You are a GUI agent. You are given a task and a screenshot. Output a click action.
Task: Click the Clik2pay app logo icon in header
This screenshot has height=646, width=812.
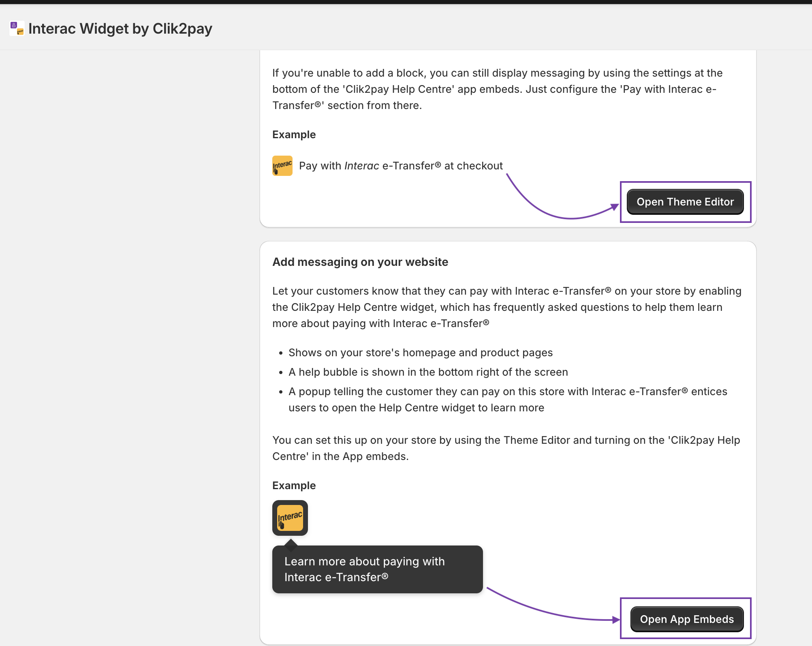click(x=17, y=29)
